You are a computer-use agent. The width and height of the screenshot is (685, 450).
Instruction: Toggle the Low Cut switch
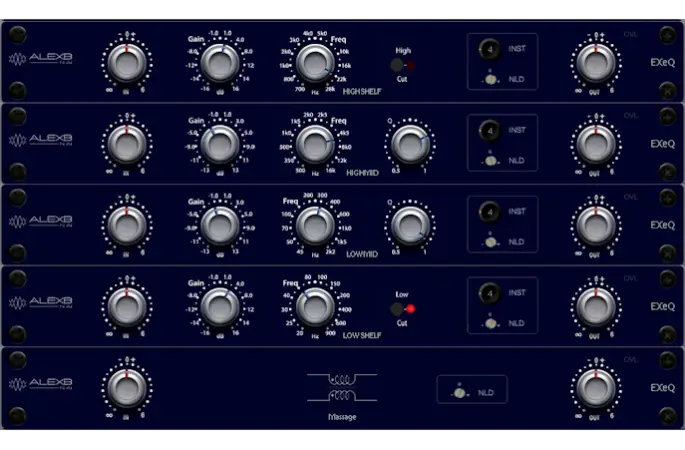tap(397, 308)
